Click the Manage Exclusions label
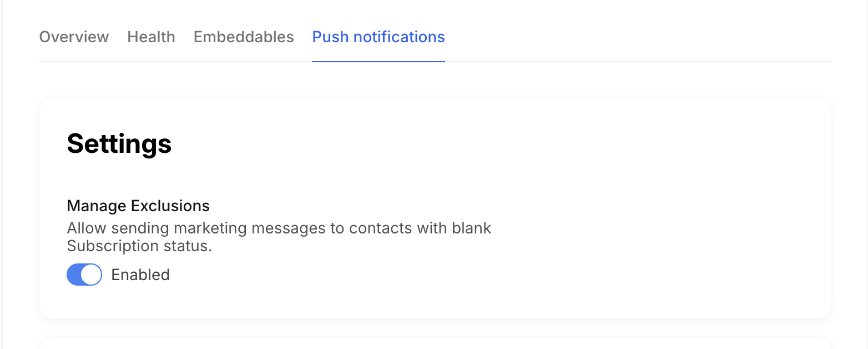The width and height of the screenshot is (868, 349). [138, 206]
